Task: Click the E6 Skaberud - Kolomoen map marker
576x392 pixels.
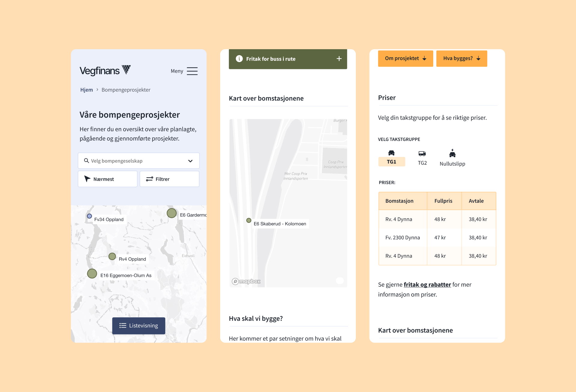Action: point(249,220)
